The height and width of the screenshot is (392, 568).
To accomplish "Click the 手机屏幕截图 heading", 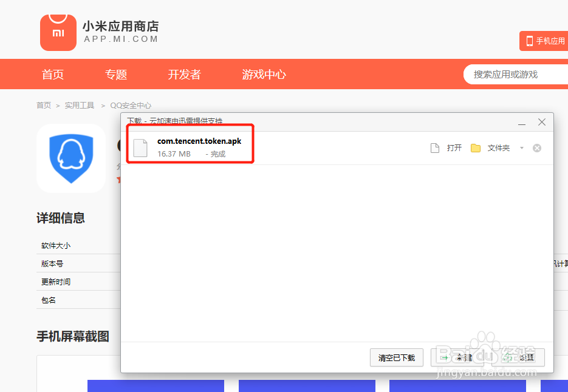I will 73,336.
